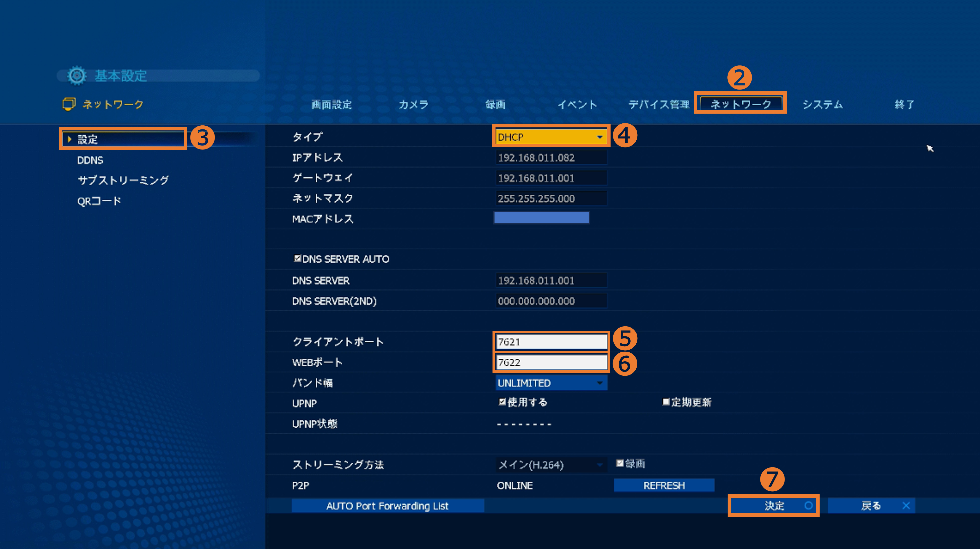Click the monitor icon beside ネットワーク heading

pos(69,104)
